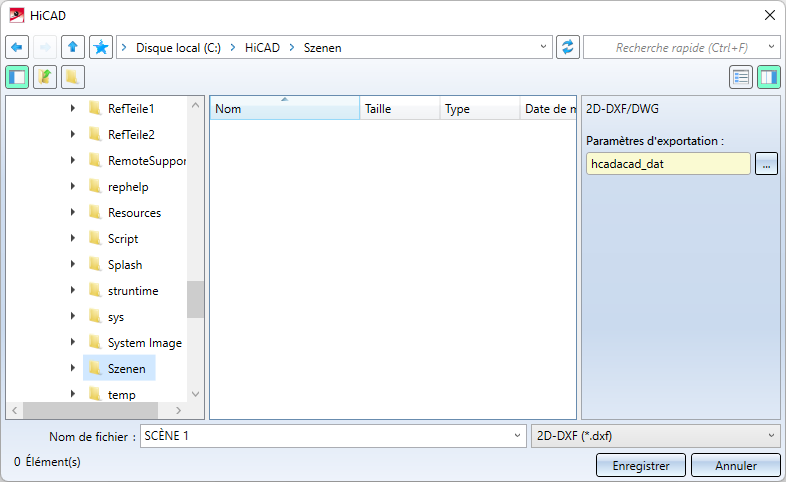Sort files by Taille column
The image size is (786, 482).
click(400, 108)
